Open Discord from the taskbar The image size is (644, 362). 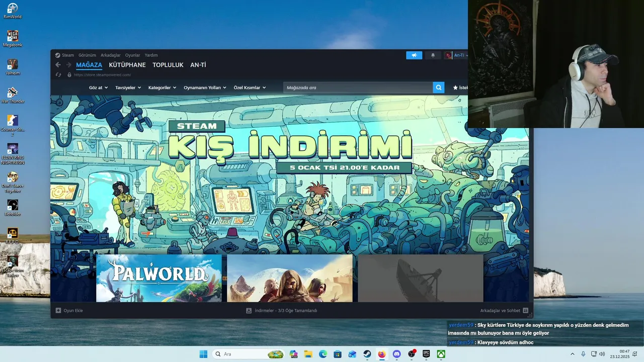point(396,354)
